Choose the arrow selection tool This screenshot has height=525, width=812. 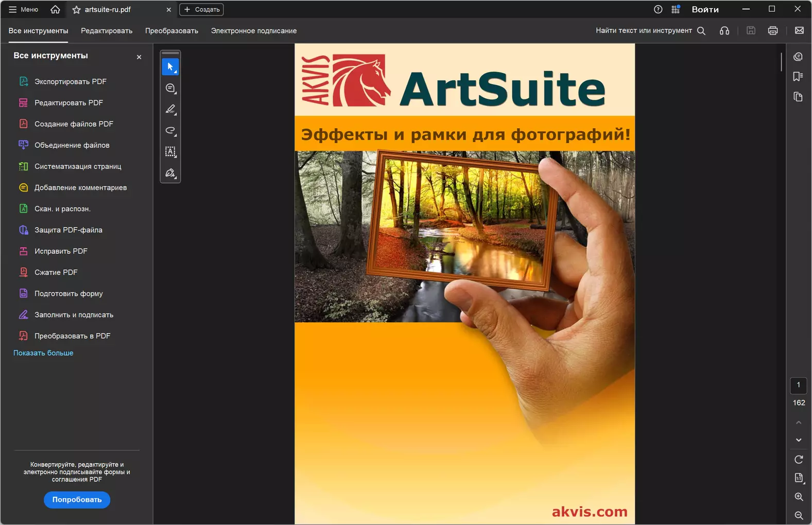pyautogui.click(x=170, y=67)
